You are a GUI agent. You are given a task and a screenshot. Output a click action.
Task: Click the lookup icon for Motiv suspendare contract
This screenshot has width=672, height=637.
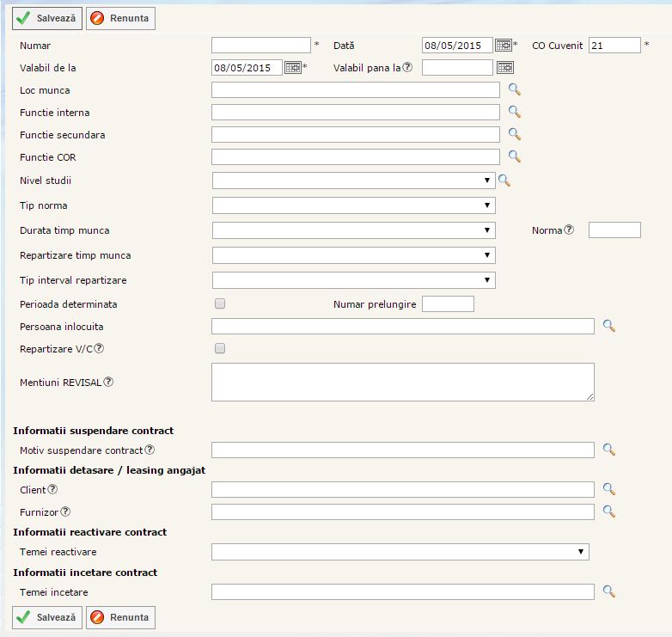coord(609,450)
